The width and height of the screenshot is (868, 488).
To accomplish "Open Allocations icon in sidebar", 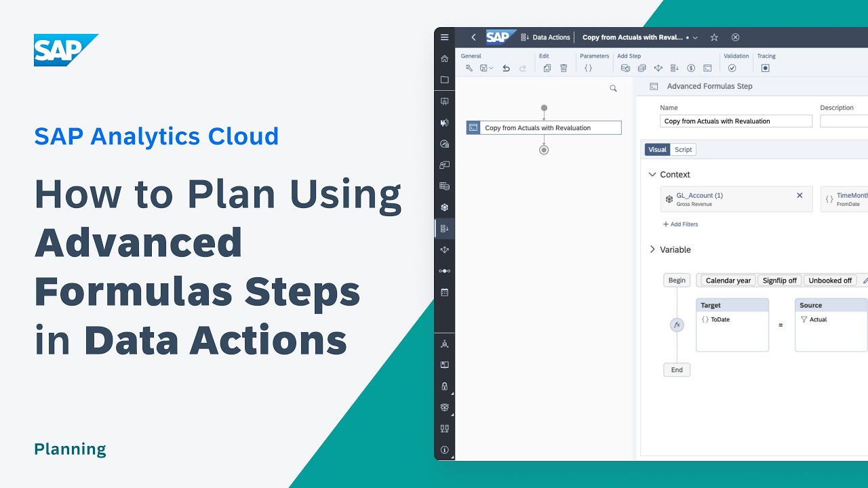I will click(x=444, y=249).
